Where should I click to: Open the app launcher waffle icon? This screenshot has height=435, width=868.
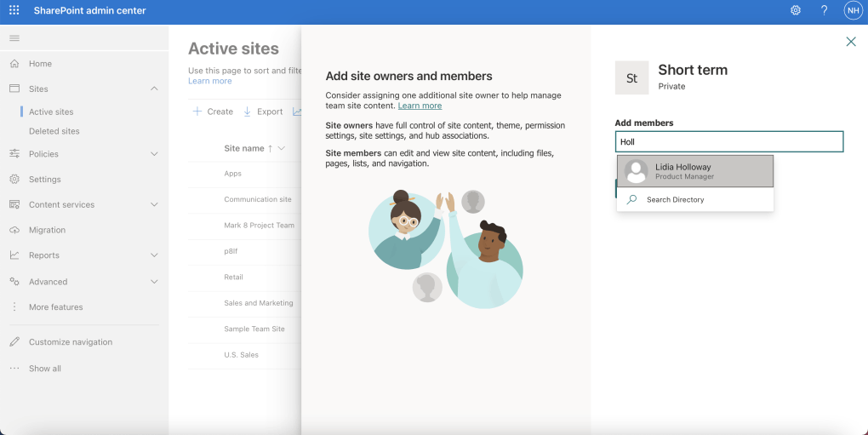tap(14, 10)
